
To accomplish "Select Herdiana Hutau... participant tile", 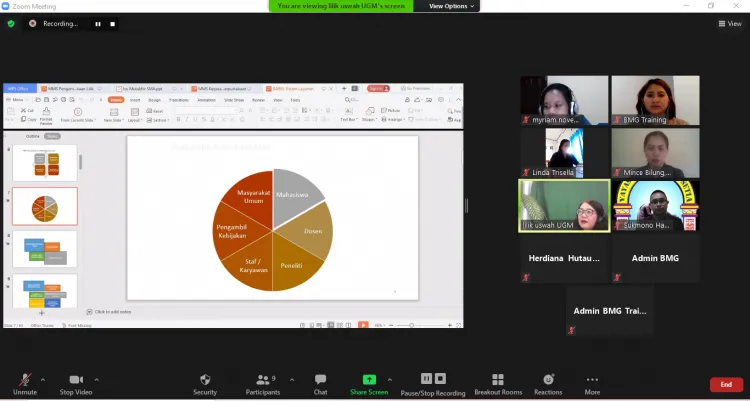I will pyautogui.click(x=564, y=258).
